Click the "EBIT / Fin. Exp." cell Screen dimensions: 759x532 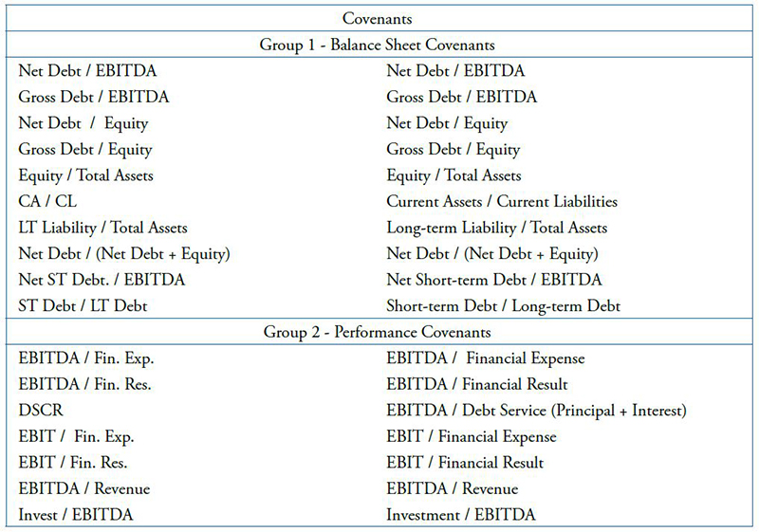click(76, 437)
